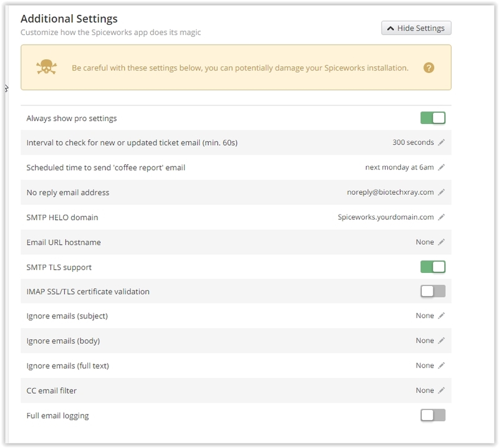Edit the Ignore emails body filter

point(442,341)
